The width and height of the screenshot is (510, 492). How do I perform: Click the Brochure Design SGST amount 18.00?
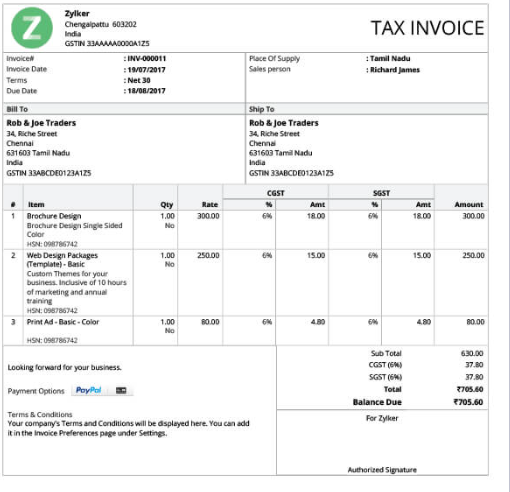(x=422, y=216)
